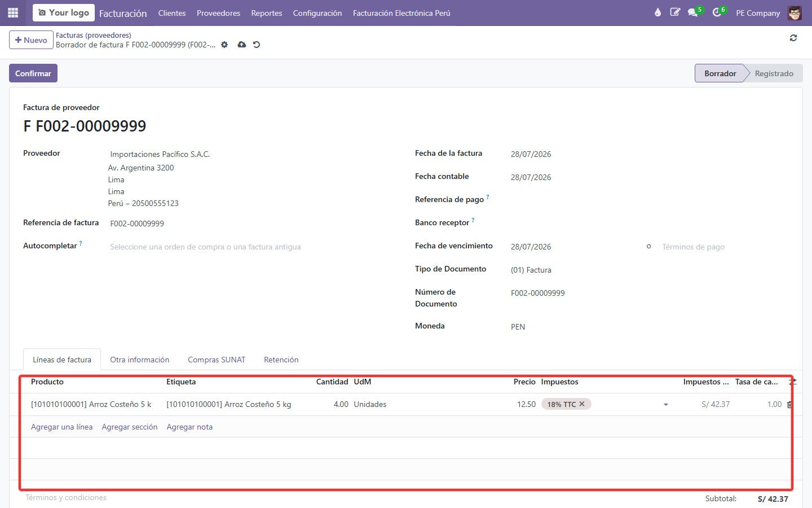Screen dimensions: 812x508
Task: Sort by the Producto column header
Action: [47, 382]
